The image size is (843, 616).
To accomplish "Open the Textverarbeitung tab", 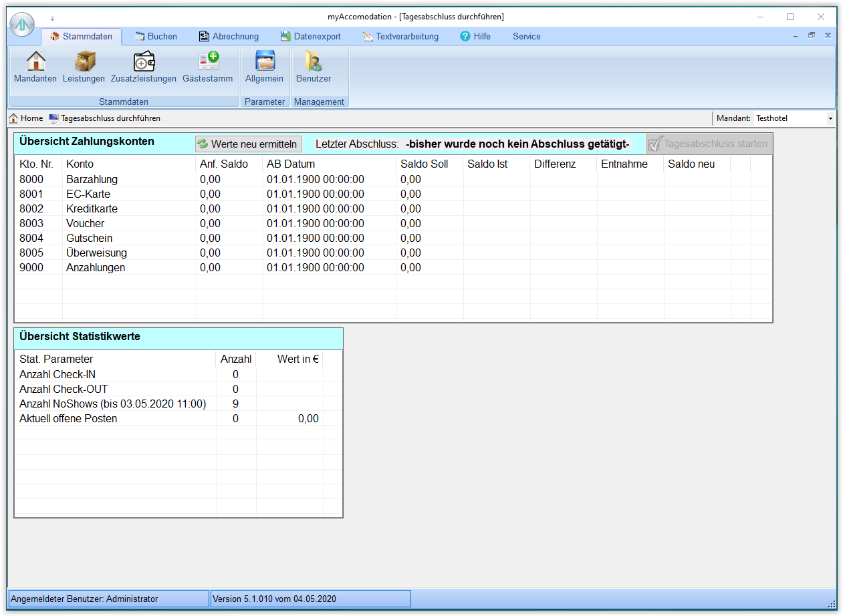I will (400, 37).
